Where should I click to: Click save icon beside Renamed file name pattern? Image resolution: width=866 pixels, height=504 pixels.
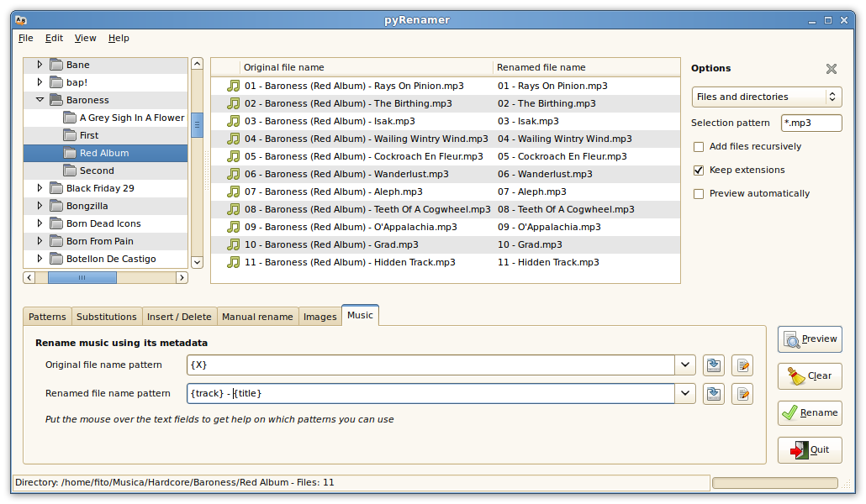[714, 394]
